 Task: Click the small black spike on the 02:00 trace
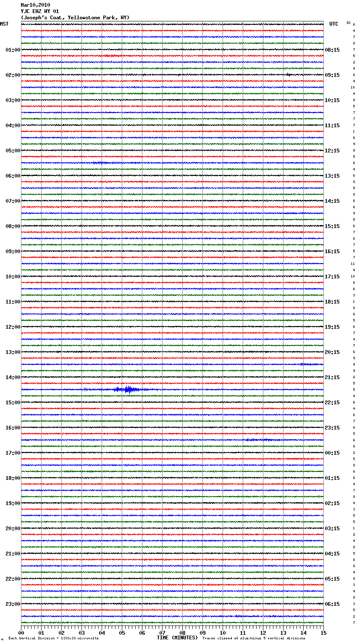click(x=289, y=75)
